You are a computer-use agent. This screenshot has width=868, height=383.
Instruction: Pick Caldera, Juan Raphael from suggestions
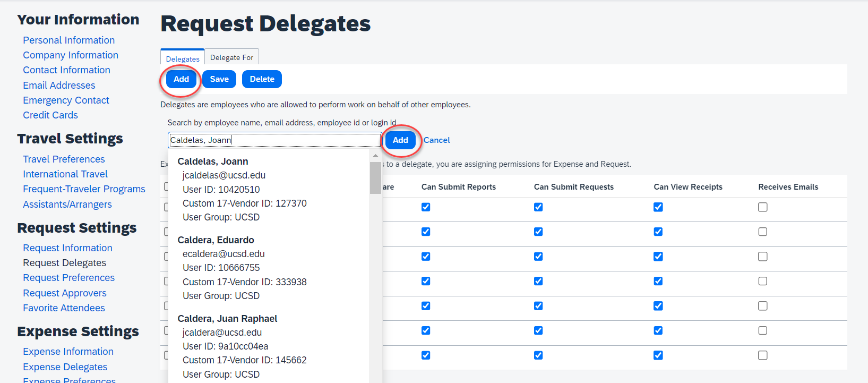click(x=227, y=319)
